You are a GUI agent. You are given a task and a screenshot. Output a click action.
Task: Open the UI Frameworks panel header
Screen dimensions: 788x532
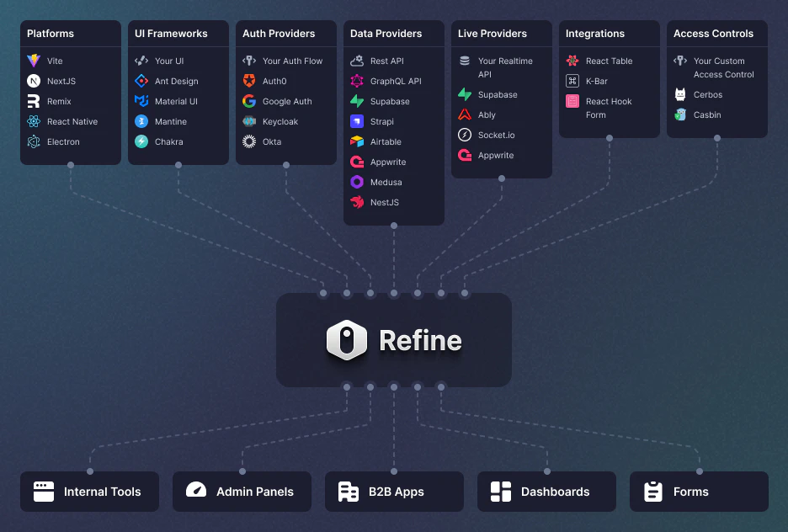tap(170, 34)
